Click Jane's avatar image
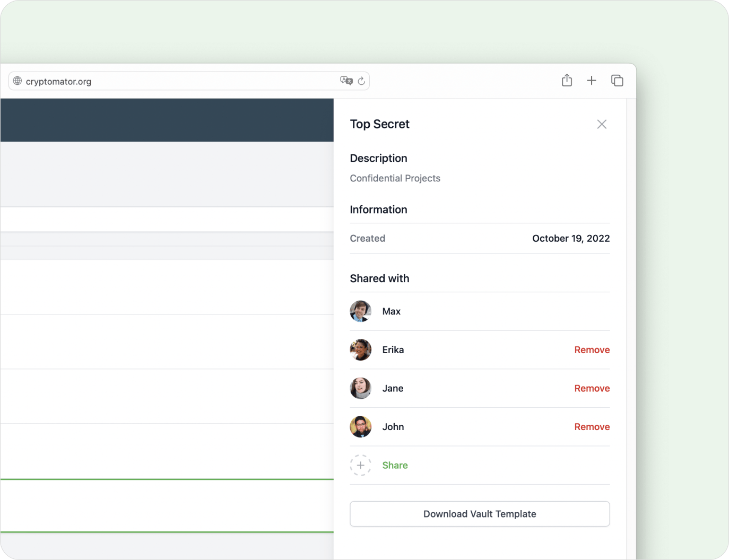 click(360, 388)
